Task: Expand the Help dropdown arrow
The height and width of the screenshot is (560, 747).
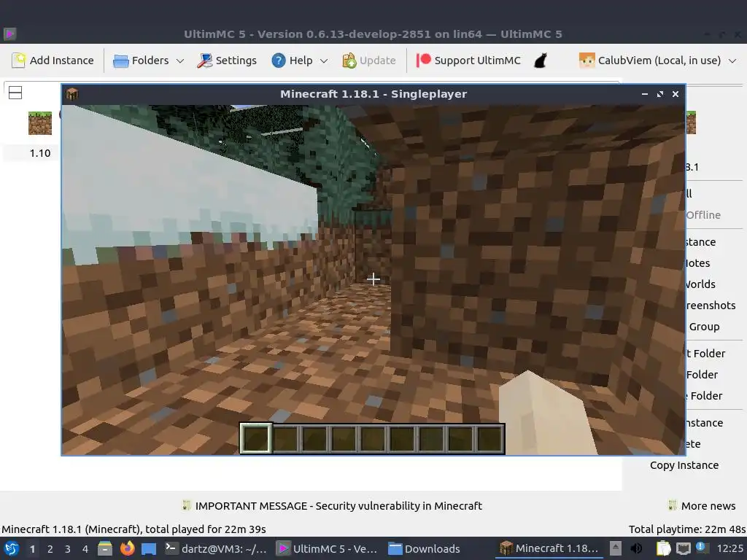Action: (324, 61)
